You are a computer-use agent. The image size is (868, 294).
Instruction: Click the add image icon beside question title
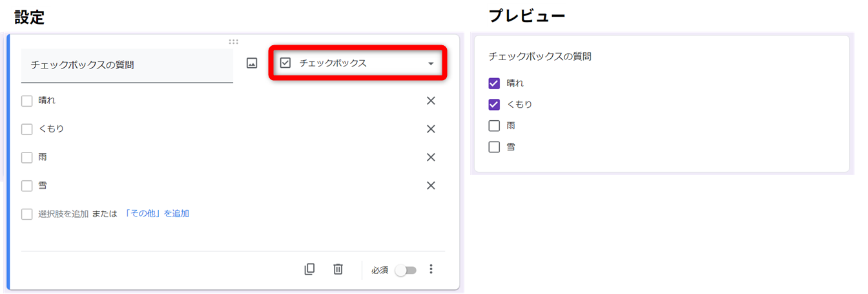point(252,63)
